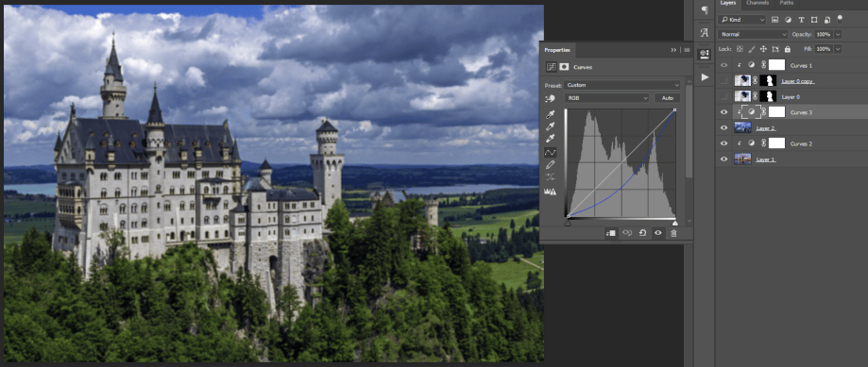This screenshot has width=868, height=367.
Task: Open the Fill slider dropdown arrow
Action: coord(838,49)
